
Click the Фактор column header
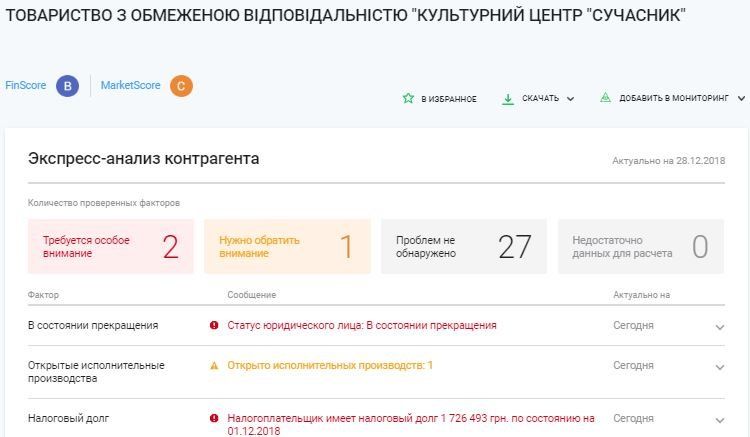[x=44, y=295]
